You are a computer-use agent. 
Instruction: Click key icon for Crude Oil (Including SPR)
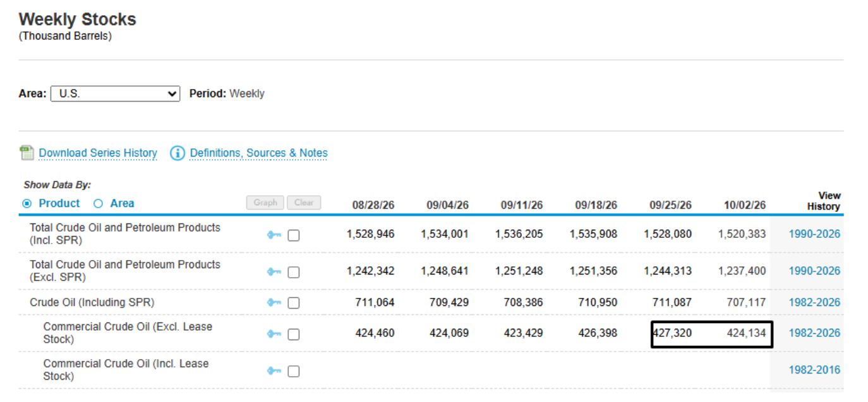pyautogui.click(x=274, y=303)
